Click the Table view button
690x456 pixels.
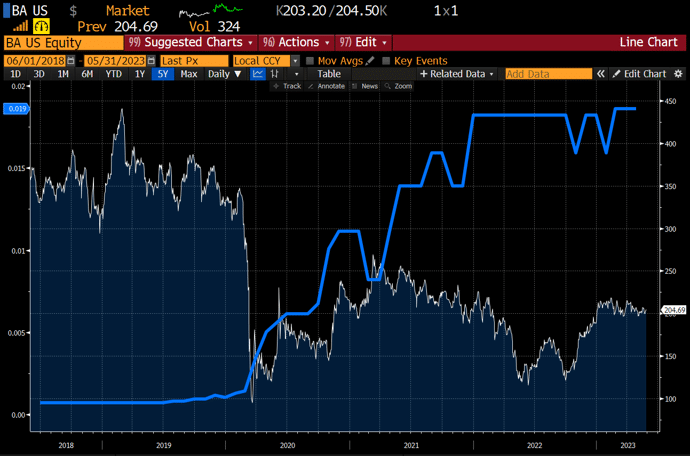tap(329, 74)
